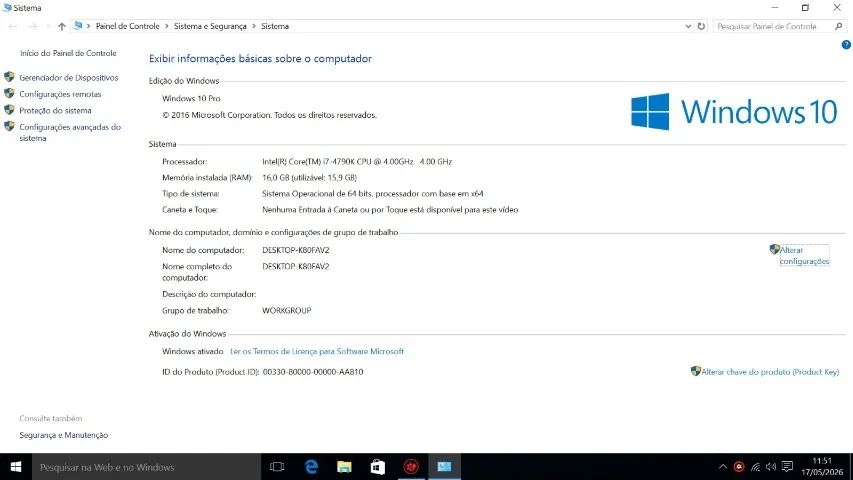This screenshot has height=480, width=853.
Task: Open the Windows Start menu
Action: pos(16,467)
